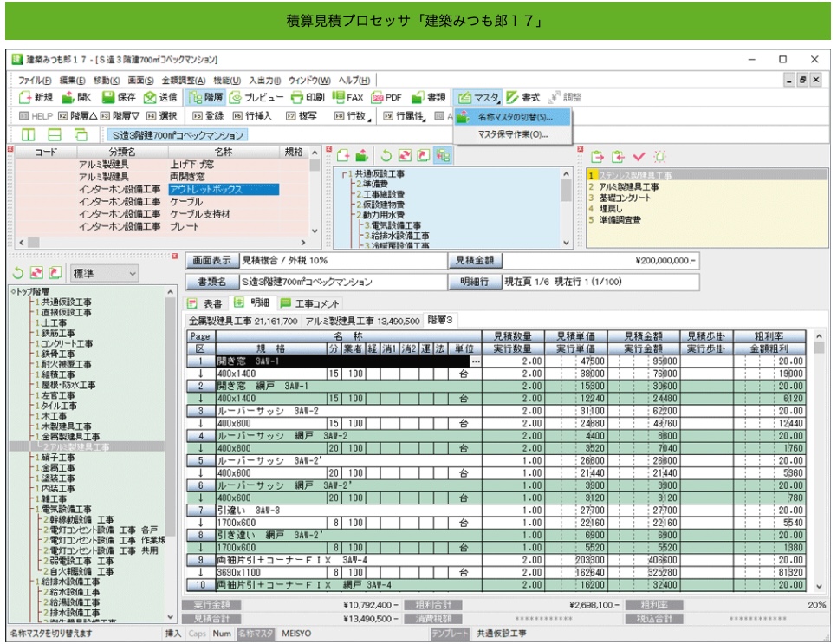Viewport: 837px width, 644px height.
Task: Click the F3 階層▽ button
Action: point(120,116)
